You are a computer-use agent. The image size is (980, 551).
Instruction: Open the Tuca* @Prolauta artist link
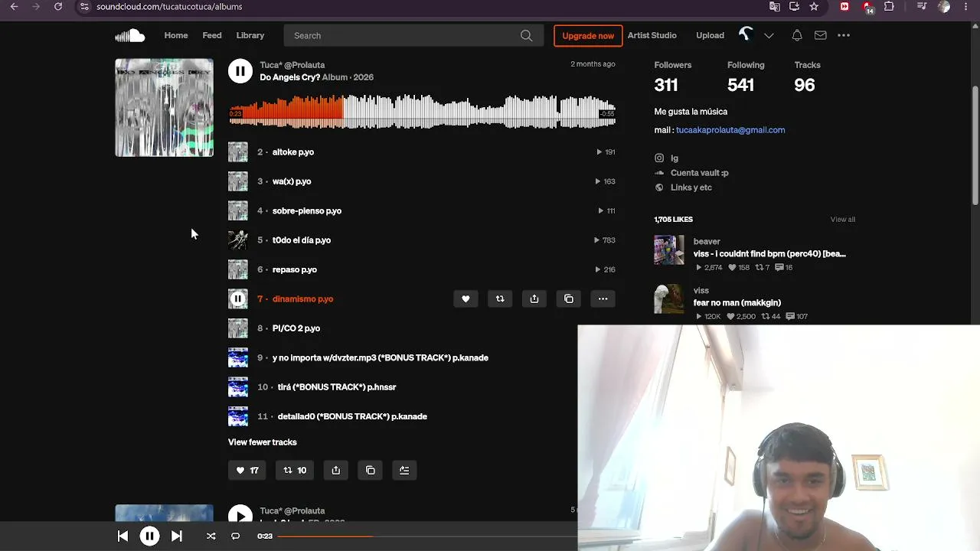point(292,65)
